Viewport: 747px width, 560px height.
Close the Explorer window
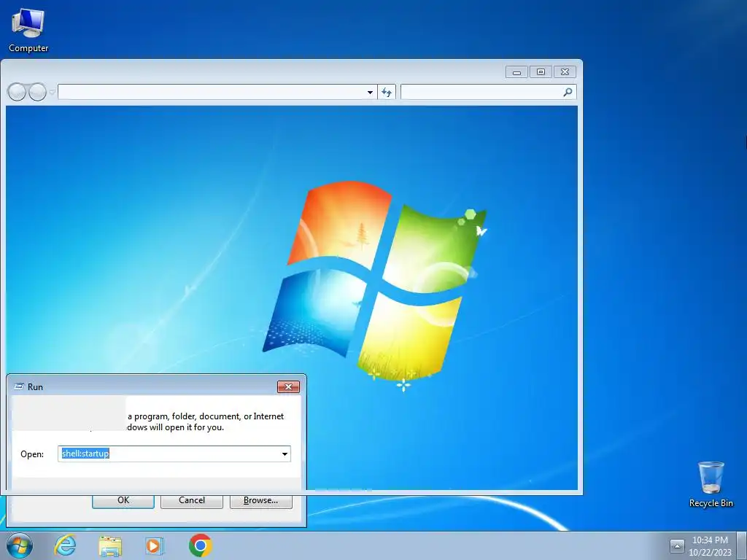(565, 72)
